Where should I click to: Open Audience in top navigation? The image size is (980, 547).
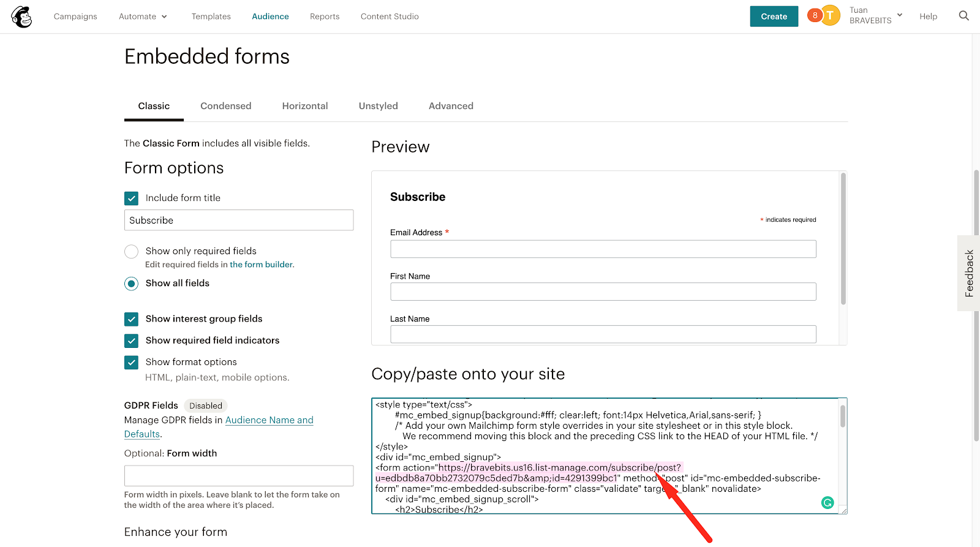[x=270, y=17]
